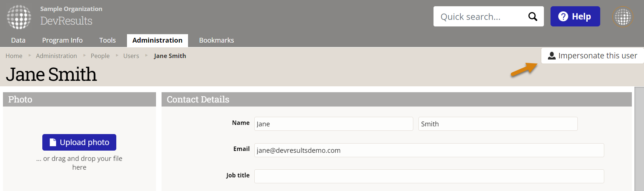The image size is (644, 191).
Task: Focus the Quick search field
Action: coord(478,17)
